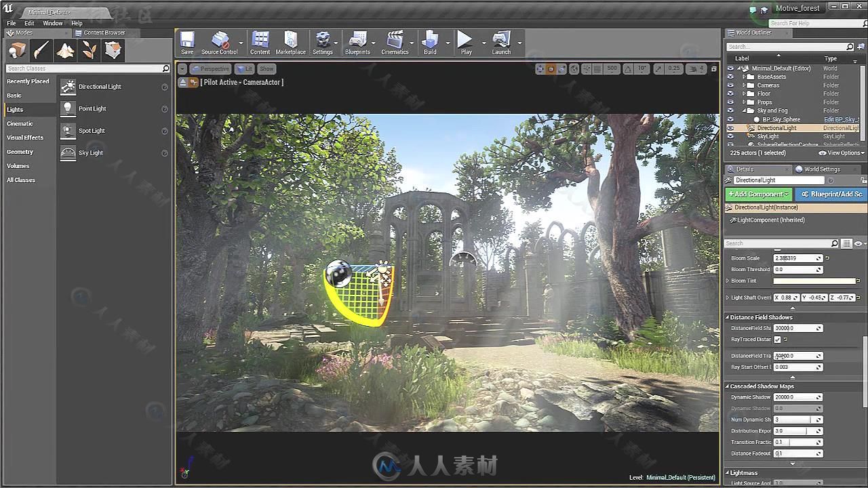Click the Spot Light icon in list

pos(68,131)
